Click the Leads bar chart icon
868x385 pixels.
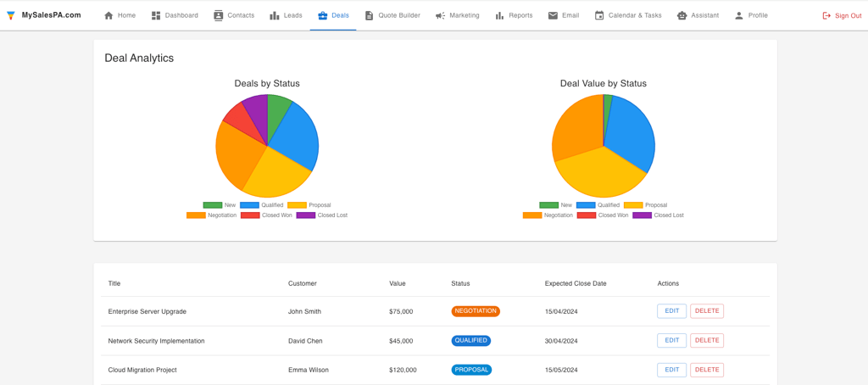(x=275, y=15)
